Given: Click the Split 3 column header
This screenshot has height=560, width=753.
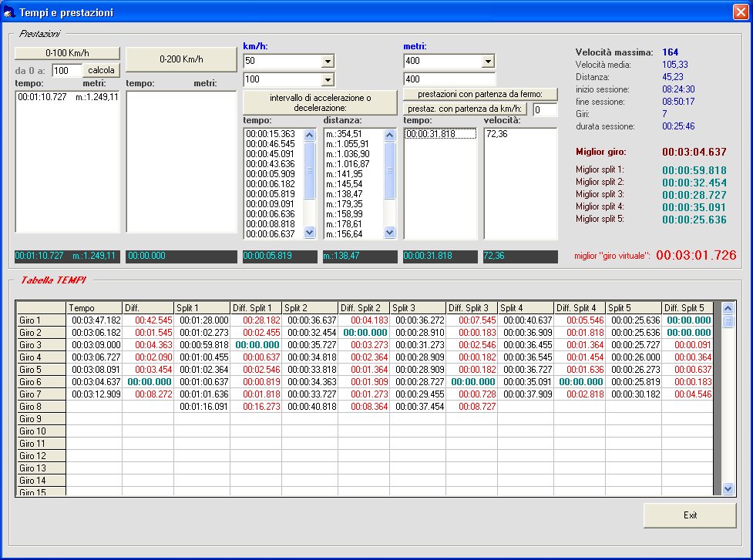Looking at the screenshot, I should pos(418,308).
